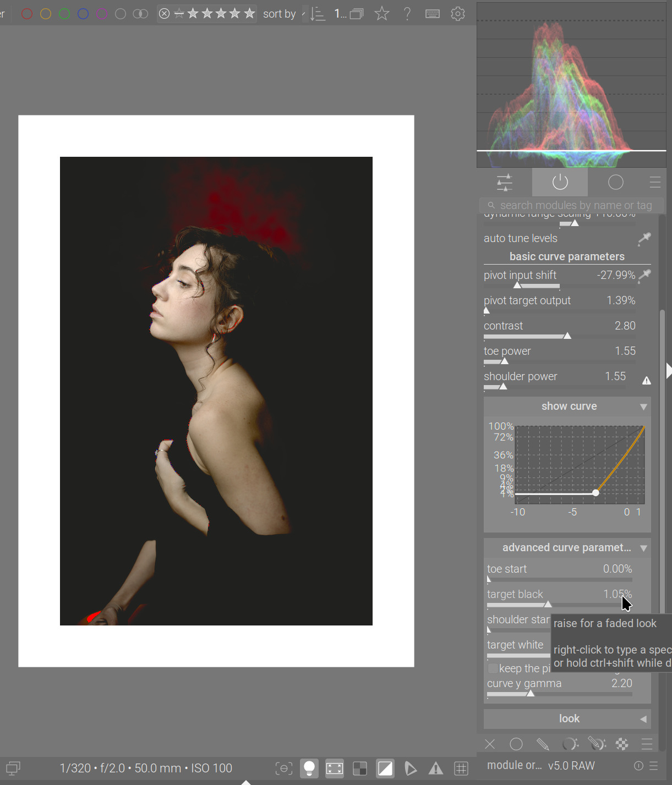The height and width of the screenshot is (785, 672).
Task: Click the grouped images icon in top bar
Action: (x=357, y=14)
